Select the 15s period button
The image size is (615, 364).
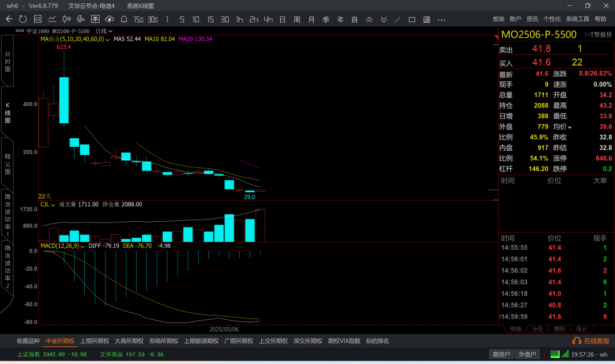tap(138, 19)
